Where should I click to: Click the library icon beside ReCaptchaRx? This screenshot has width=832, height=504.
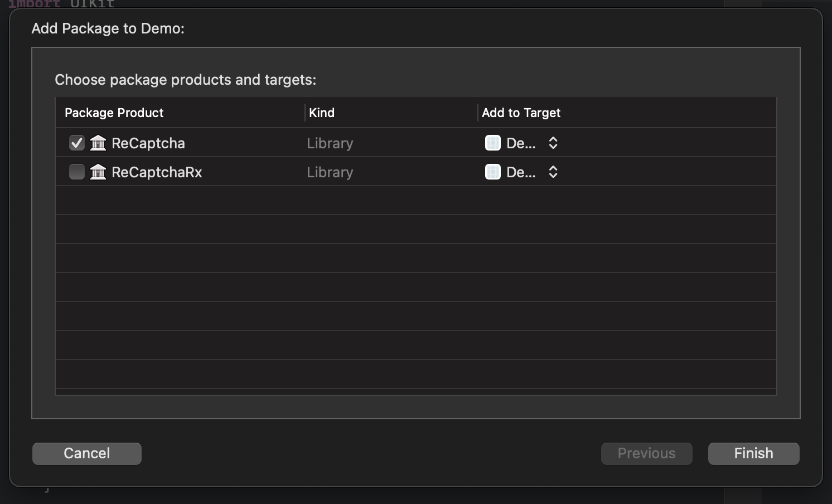(98, 172)
